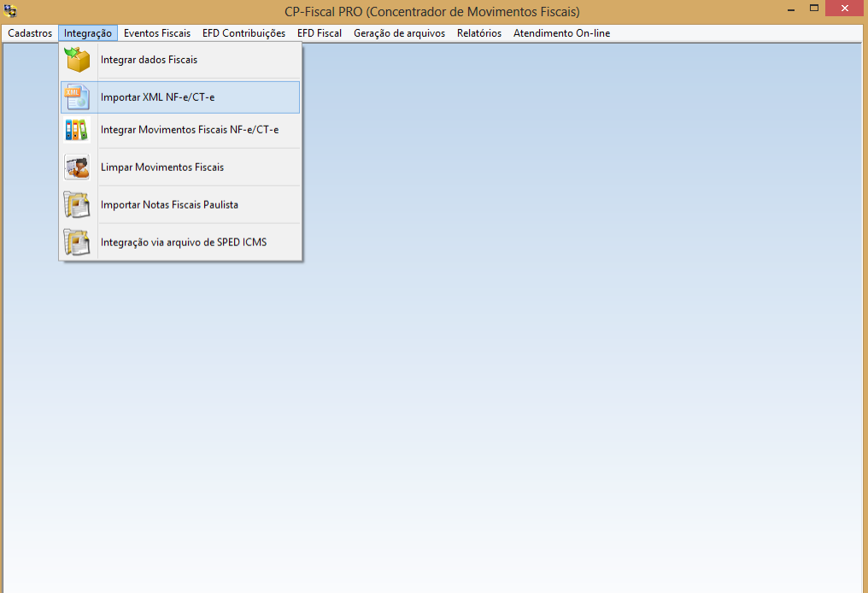Close the CP-Fiscal PRO window
The width and height of the screenshot is (868, 593).
tap(844, 9)
